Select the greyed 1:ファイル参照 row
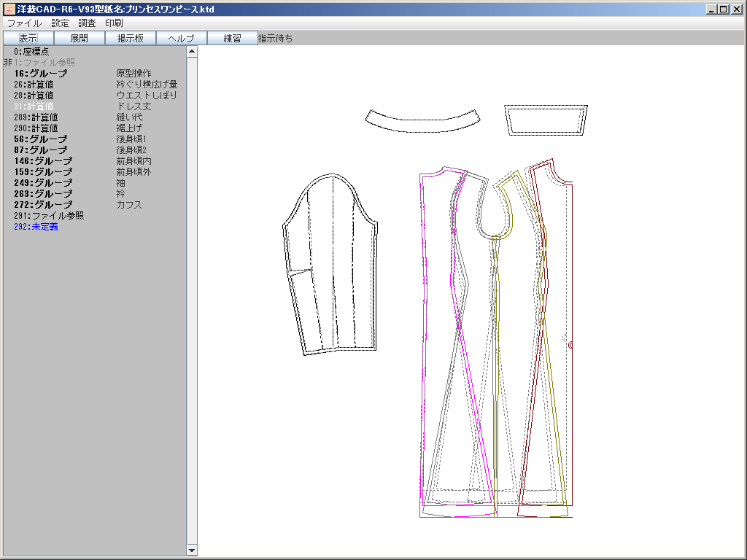747x560 pixels. pos(95,63)
